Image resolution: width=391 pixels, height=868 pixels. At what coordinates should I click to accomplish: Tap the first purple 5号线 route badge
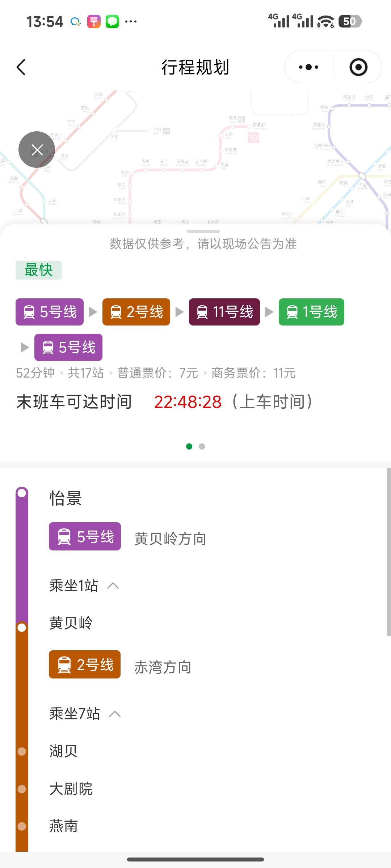pos(50,312)
